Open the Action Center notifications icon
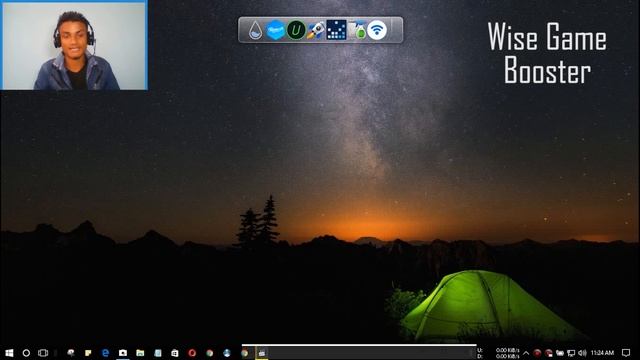The image size is (640, 360). 626,353
